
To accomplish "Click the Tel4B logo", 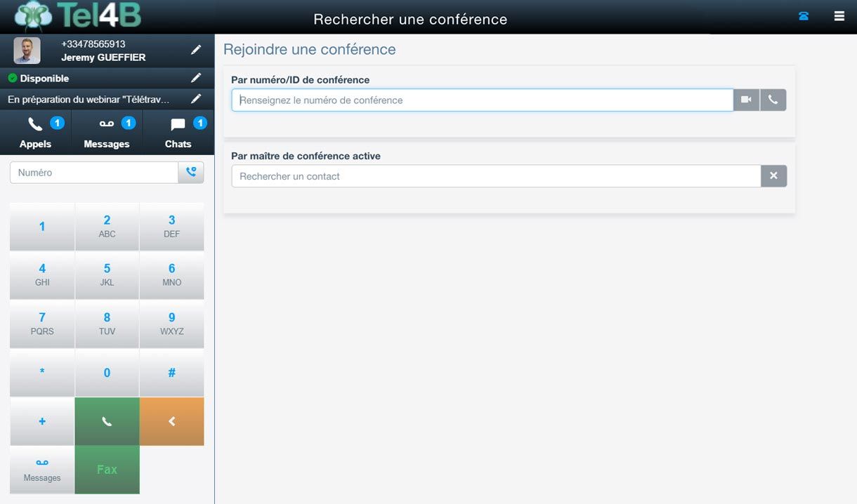I will point(77,17).
